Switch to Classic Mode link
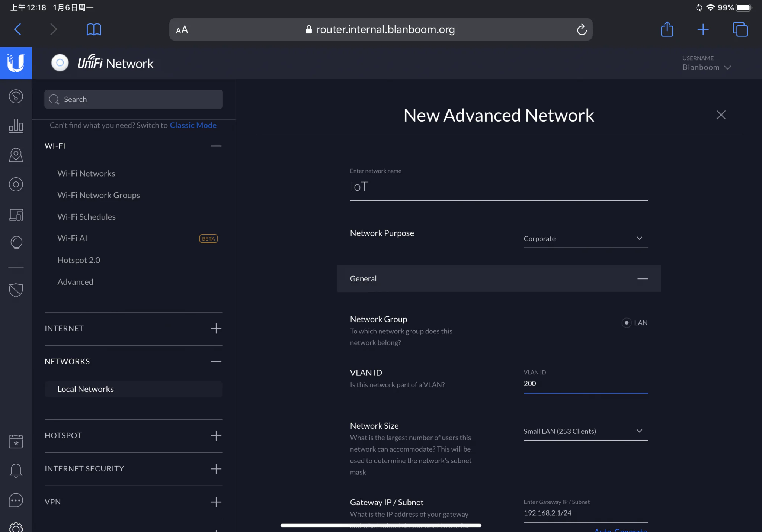762x532 pixels. pyautogui.click(x=193, y=125)
